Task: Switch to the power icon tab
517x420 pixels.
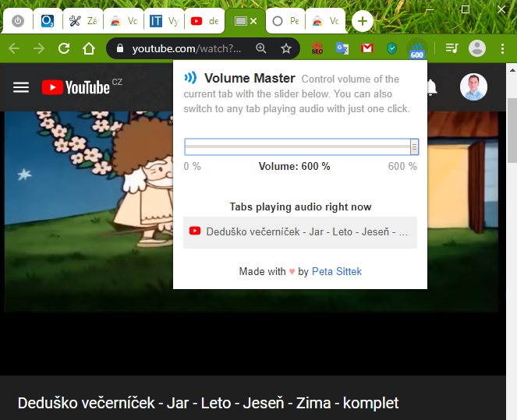Action: tap(18, 21)
